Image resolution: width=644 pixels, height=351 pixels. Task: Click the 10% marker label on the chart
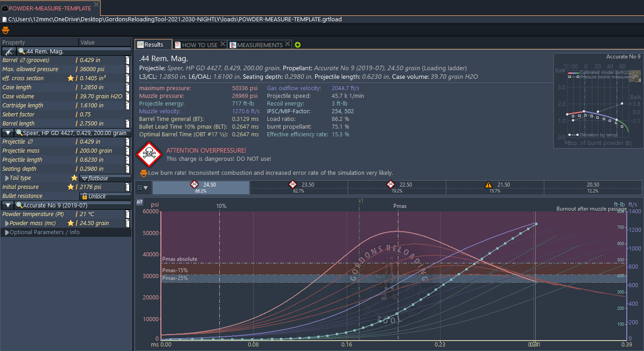[221, 206]
